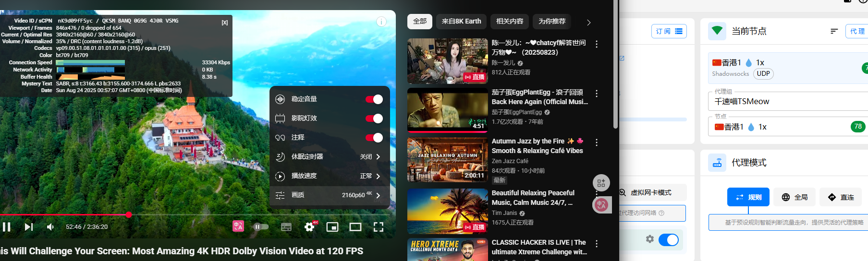
Task: Open the Hero Xtreme Challenge thumbnail
Action: 448,249
